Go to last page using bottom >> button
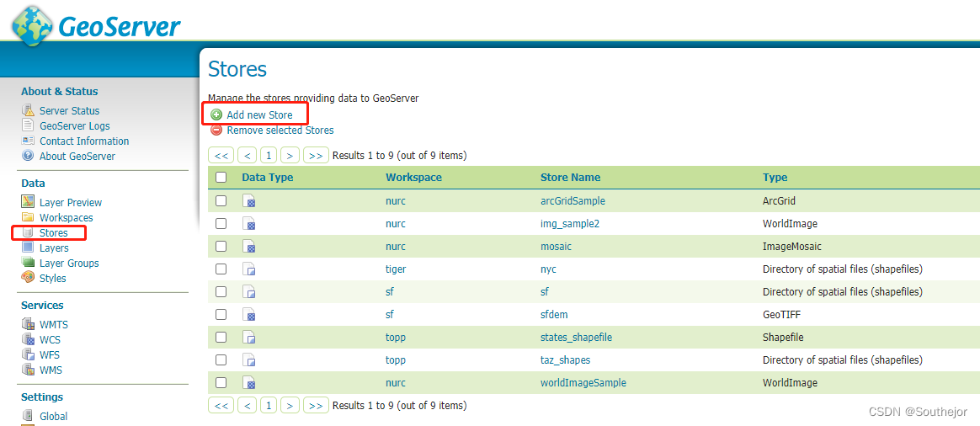This screenshot has height=426, width=980. (316, 406)
